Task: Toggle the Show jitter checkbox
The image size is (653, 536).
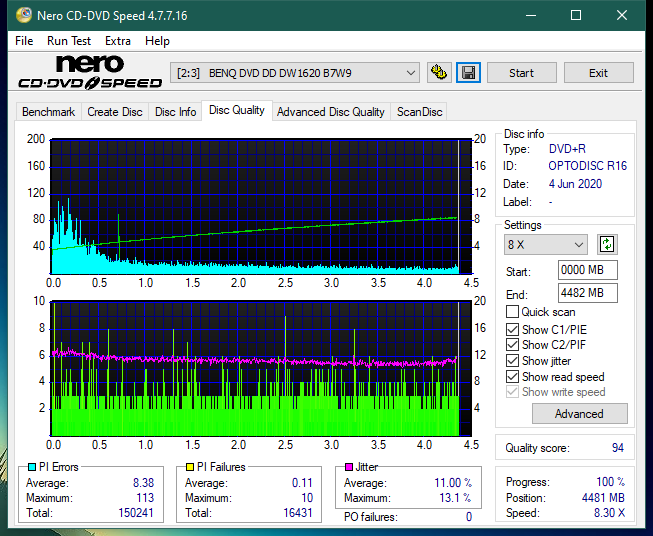Action: click(x=512, y=361)
